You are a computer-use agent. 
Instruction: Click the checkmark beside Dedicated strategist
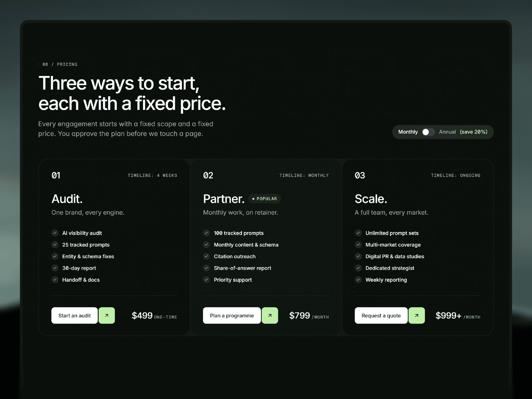click(358, 268)
